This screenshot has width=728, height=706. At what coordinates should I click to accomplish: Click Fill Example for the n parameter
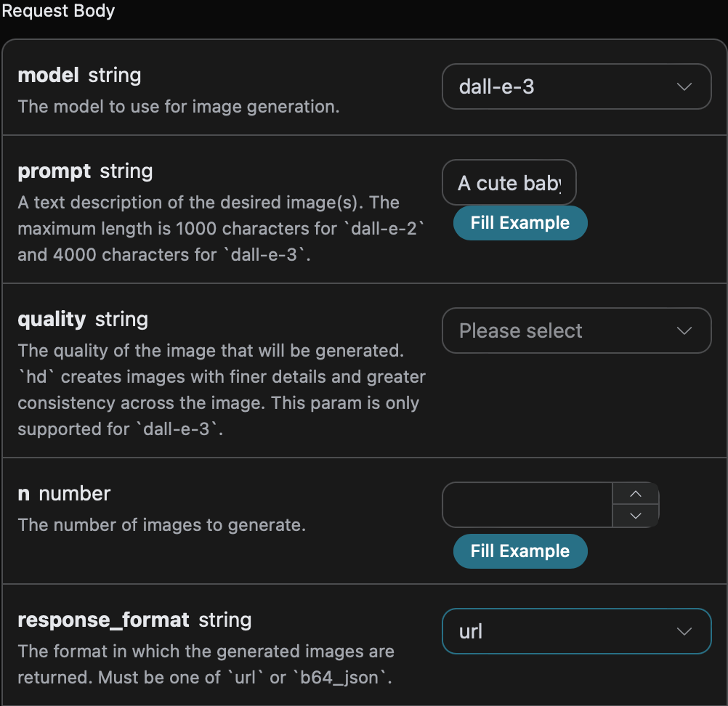coord(520,551)
